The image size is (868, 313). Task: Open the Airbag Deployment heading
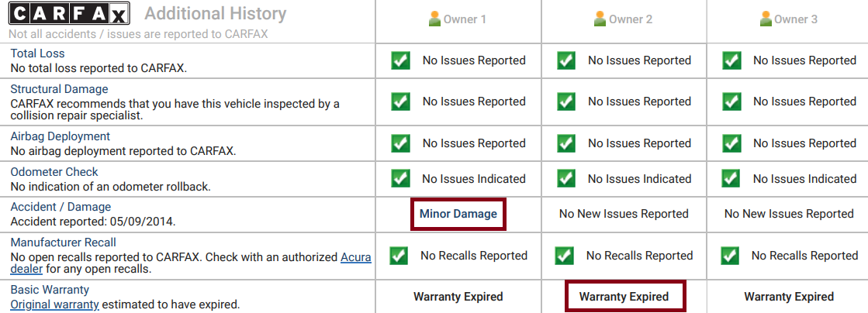(60, 136)
